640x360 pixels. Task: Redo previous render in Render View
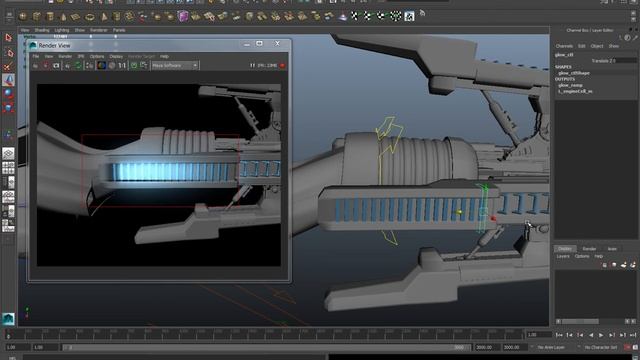coord(36,65)
